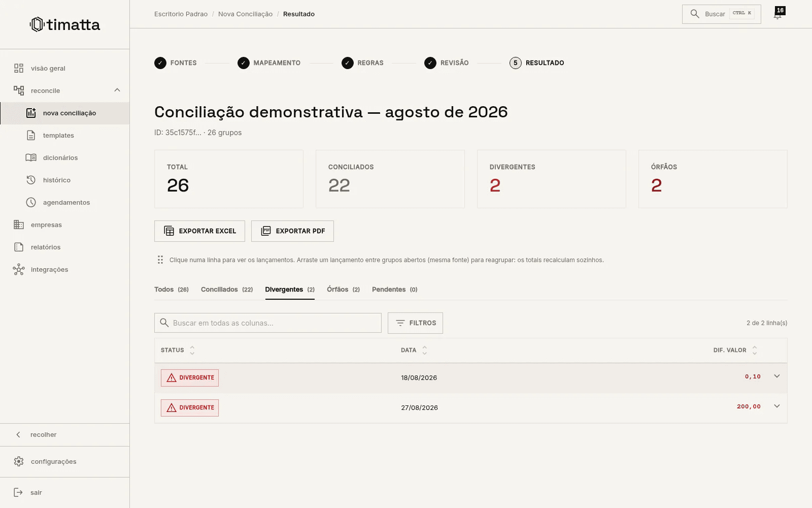Click the timatta logo
812x508 pixels.
coord(65,24)
